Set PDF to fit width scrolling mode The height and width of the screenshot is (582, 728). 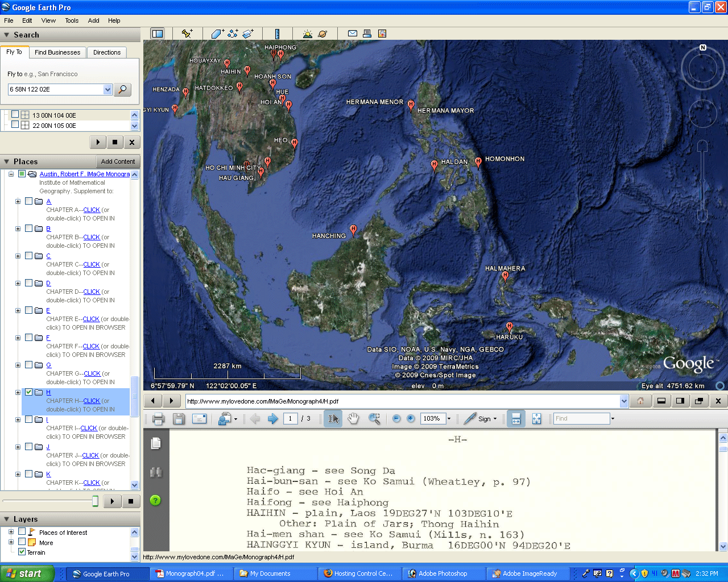click(516, 419)
